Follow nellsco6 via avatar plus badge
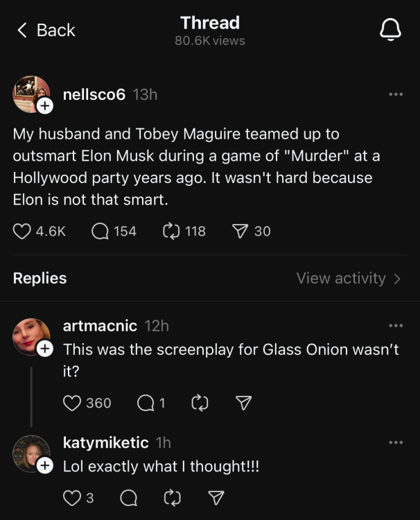 click(x=44, y=106)
